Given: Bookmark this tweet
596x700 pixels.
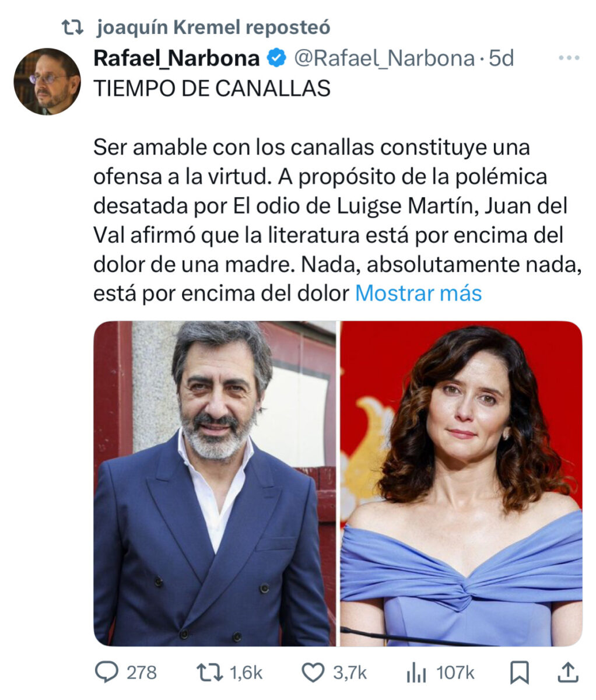Looking at the screenshot, I should [x=519, y=673].
